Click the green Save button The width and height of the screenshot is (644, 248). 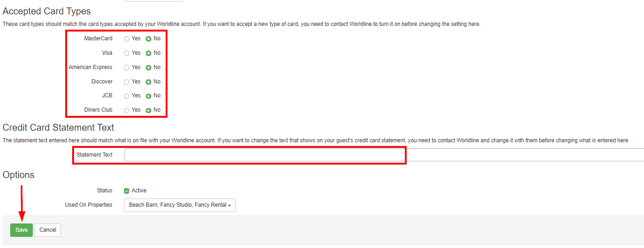click(x=21, y=230)
